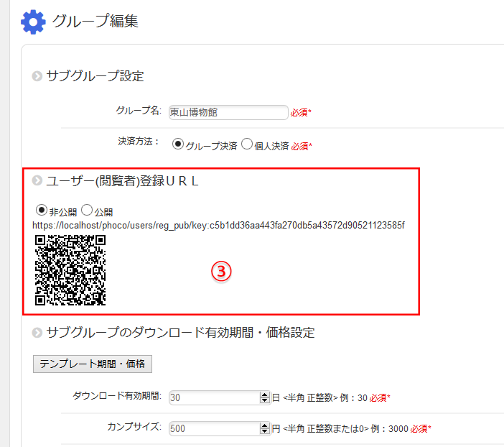504x447 pixels.
Task: Decrease ダウンロード有効期間 with the down arrow
Action: click(264, 401)
